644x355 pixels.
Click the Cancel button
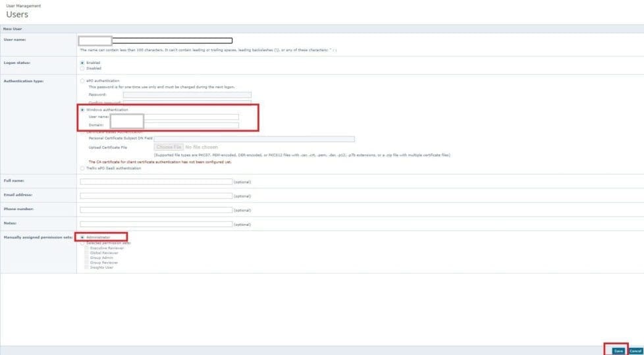click(635, 351)
